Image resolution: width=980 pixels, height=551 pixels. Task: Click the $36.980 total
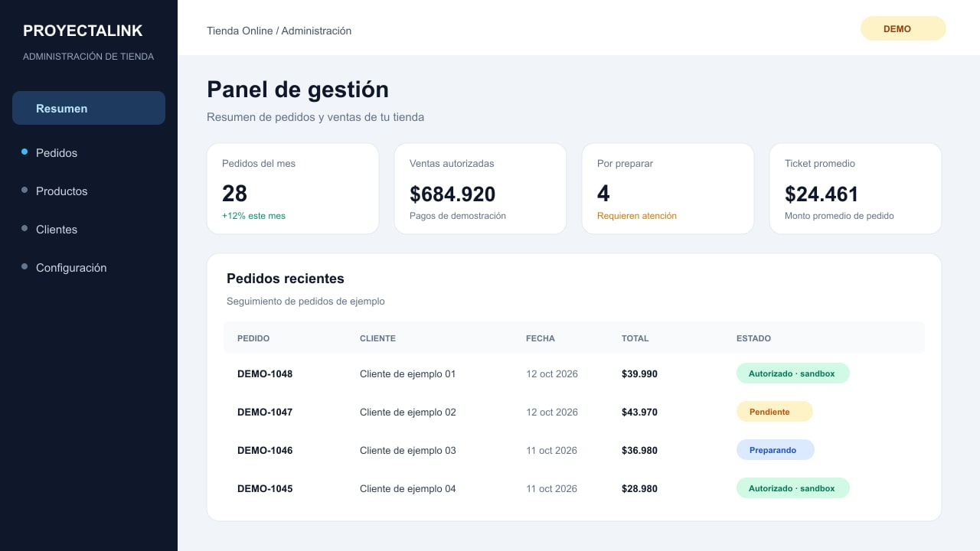point(639,451)
